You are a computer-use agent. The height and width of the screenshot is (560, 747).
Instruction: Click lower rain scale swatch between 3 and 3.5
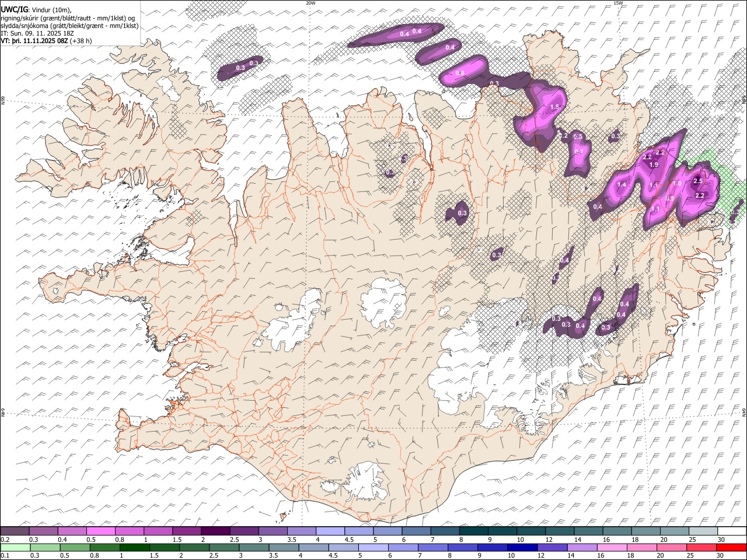pos(254,547)
